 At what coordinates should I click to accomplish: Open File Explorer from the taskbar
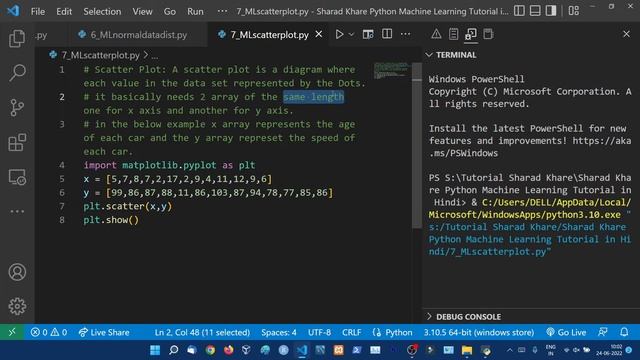[467, 350]
